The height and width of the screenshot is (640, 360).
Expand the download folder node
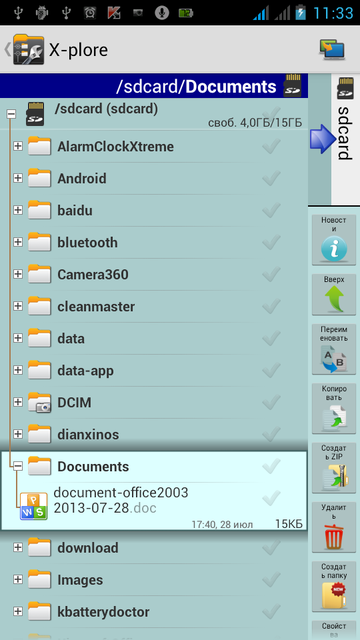click(18, 548)
